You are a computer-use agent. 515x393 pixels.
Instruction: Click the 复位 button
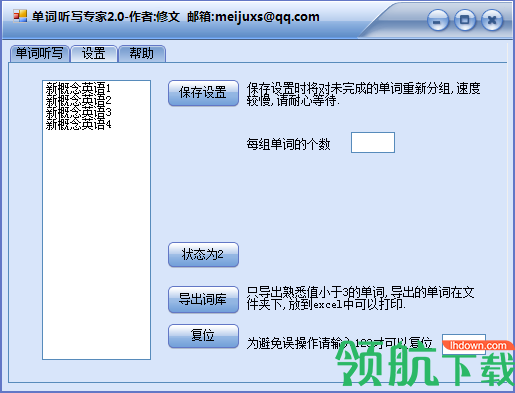[x=203, y=335]
